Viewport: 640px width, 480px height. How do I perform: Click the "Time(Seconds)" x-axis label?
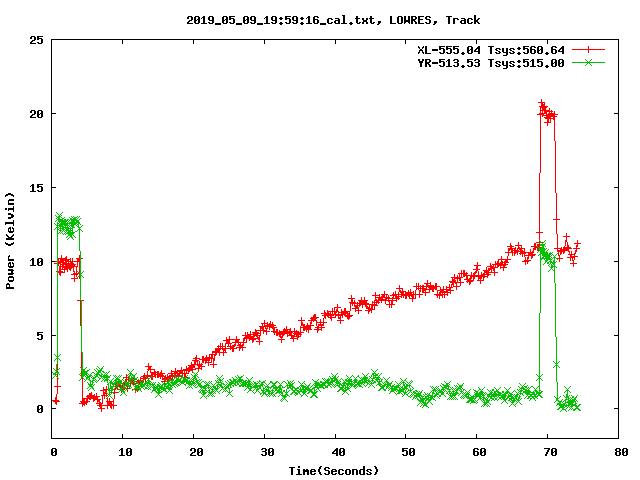point(333,471)
